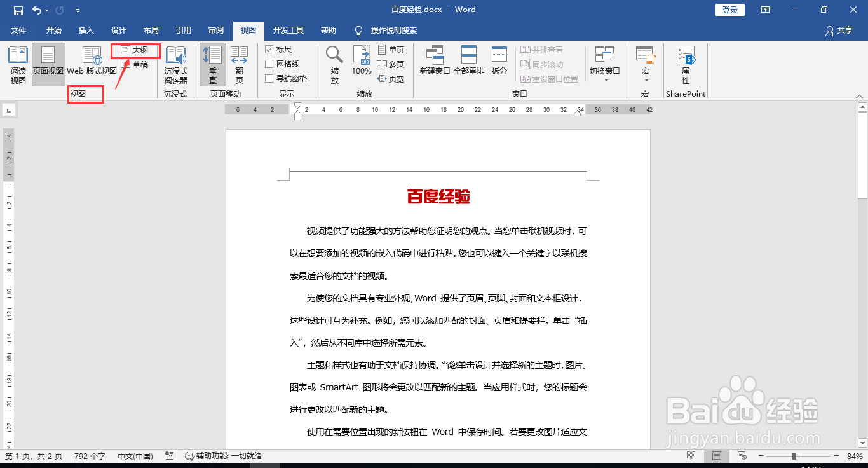Open ribbon display options icon
The height and width of the screenshot is (468, 868).
click(x=766, y=10)
